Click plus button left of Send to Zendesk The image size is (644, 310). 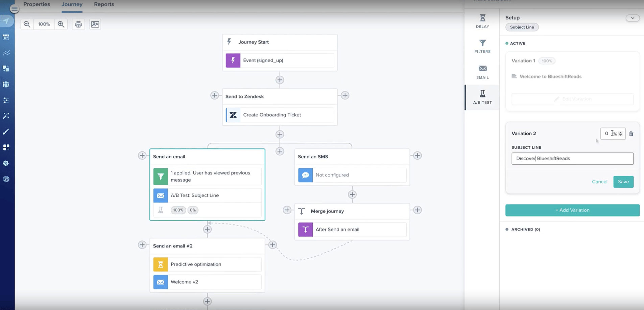click(x=214, y=95)
